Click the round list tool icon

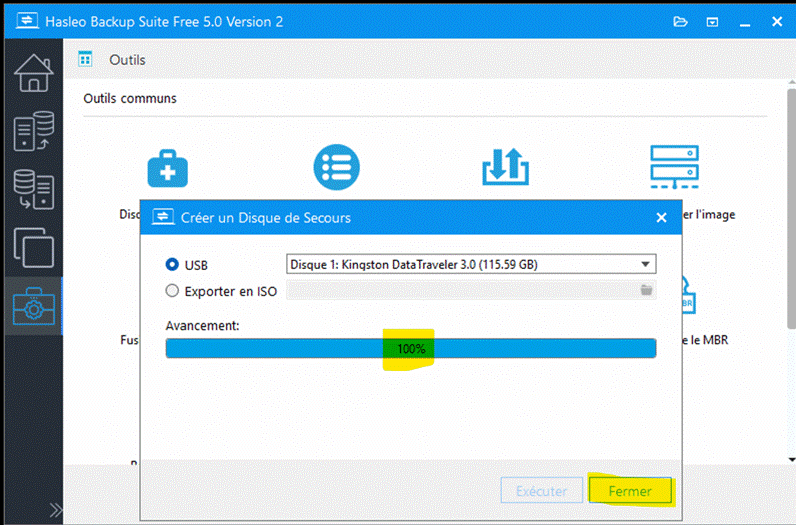pos(336,167)
